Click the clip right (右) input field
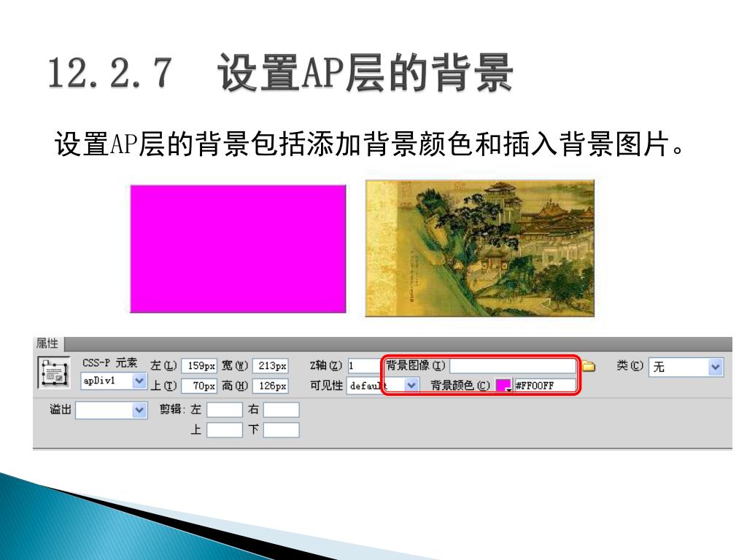The width and height of the screenshot is (747, 560). click(281, 410)
